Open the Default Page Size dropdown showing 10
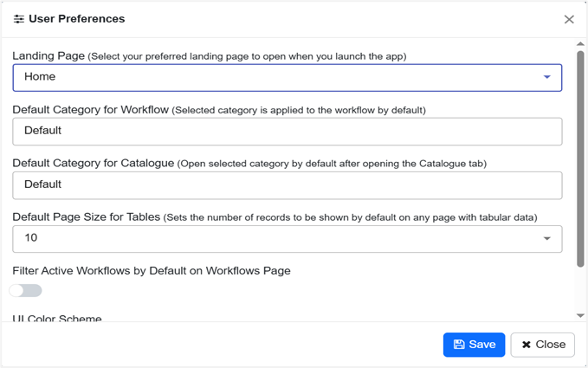 pyautogui.click(x=277, y=238)
